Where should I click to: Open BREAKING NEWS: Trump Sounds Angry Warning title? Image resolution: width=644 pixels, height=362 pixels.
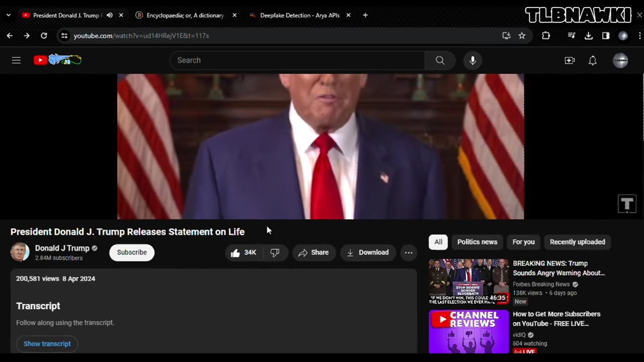click(558, 268)
